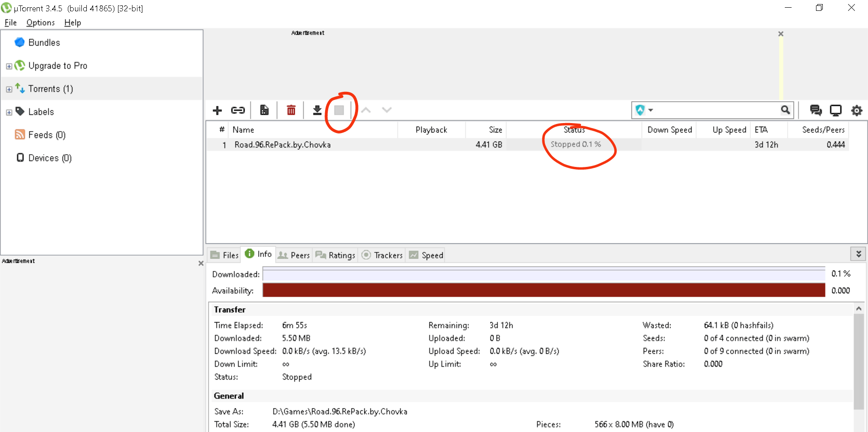This screenshot has height=432, width=868.
Task: Click the red Remove Torrent trash icon
Action: (291, 110)
